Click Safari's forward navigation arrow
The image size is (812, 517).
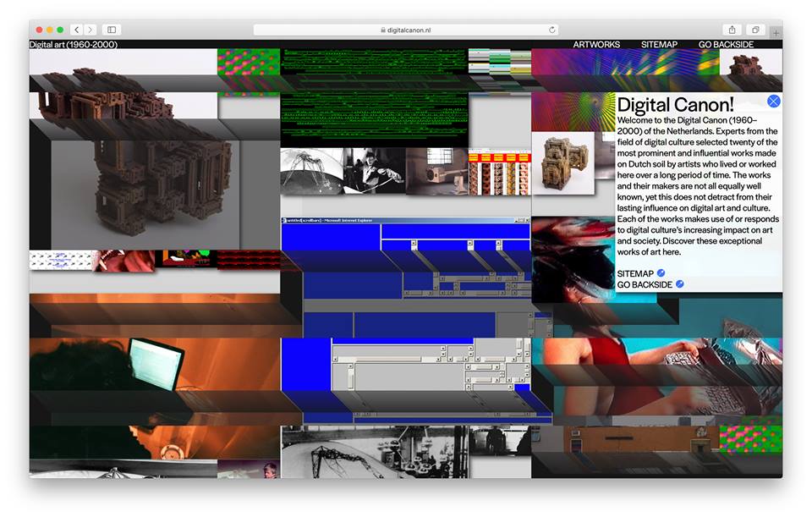pos(91,30)
